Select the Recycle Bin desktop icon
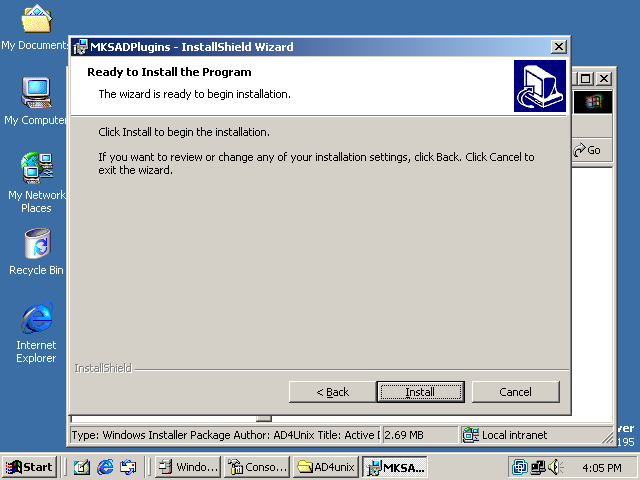Image resolution: width=640 pixels, height=480 pixels. [36, 252]
